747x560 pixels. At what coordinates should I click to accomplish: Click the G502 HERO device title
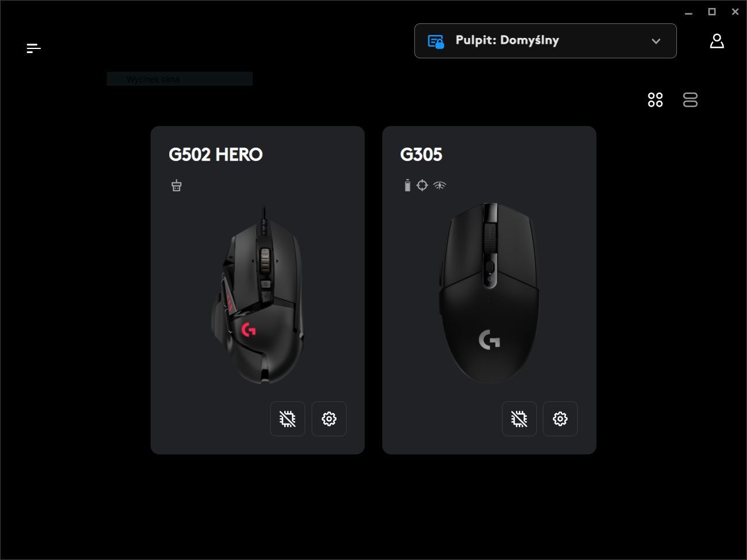216,155
